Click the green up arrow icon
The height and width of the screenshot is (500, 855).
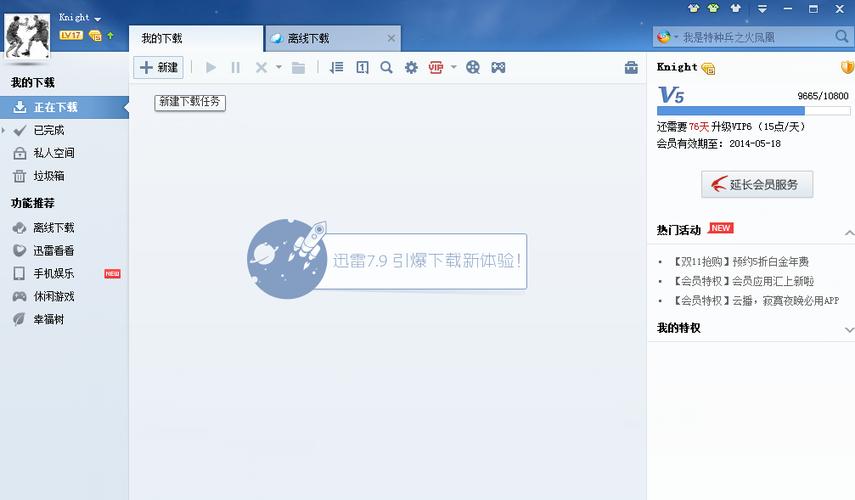(x=111, y=35)
